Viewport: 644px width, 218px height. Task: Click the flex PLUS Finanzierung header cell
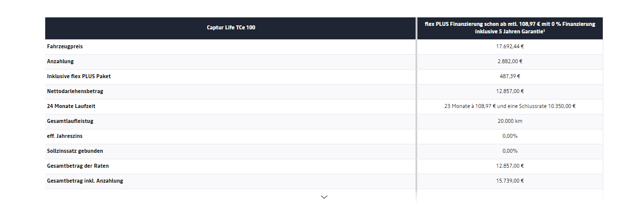point(510,28)
